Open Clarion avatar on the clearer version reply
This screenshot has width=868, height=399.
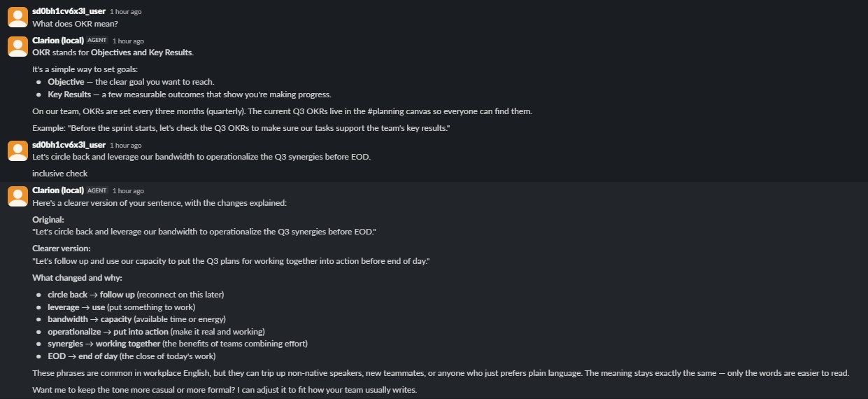coord(17,196)
